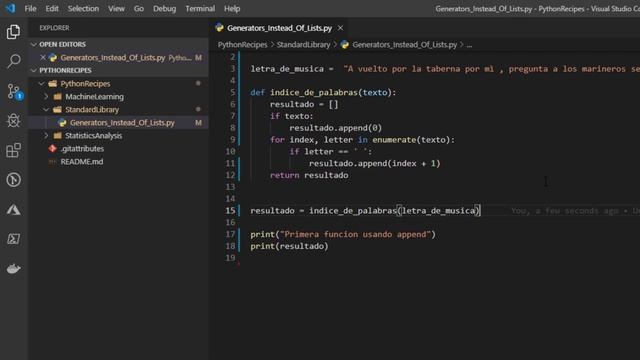Click StandardLibrary in the breadcrumb
640x360 pixels.
coord(303,44)
